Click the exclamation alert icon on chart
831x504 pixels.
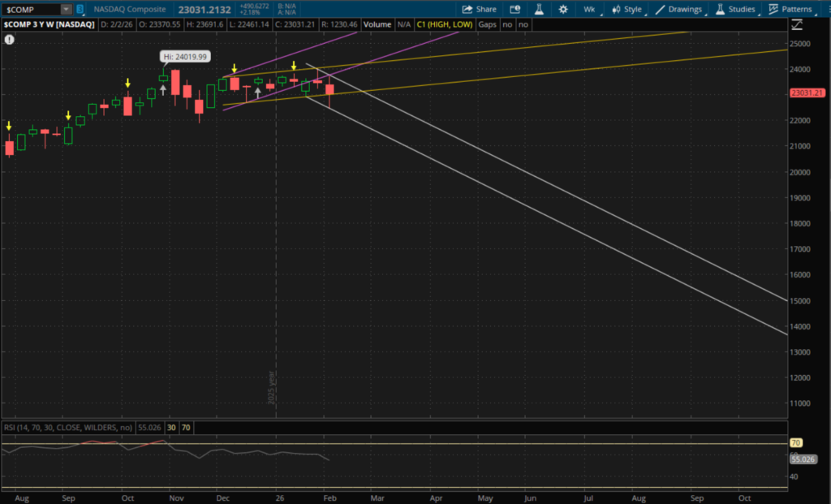(x=8, y=38)
